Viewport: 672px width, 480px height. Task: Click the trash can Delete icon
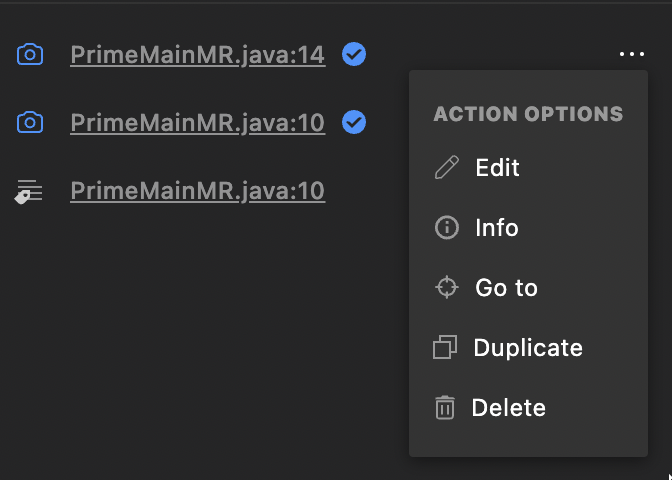tap(445, 408)
